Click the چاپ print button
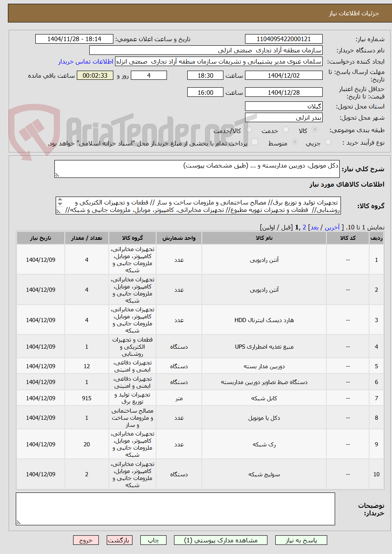Image resolution: width=392 pixels, height=554 pixels. [x=153, y=540]
